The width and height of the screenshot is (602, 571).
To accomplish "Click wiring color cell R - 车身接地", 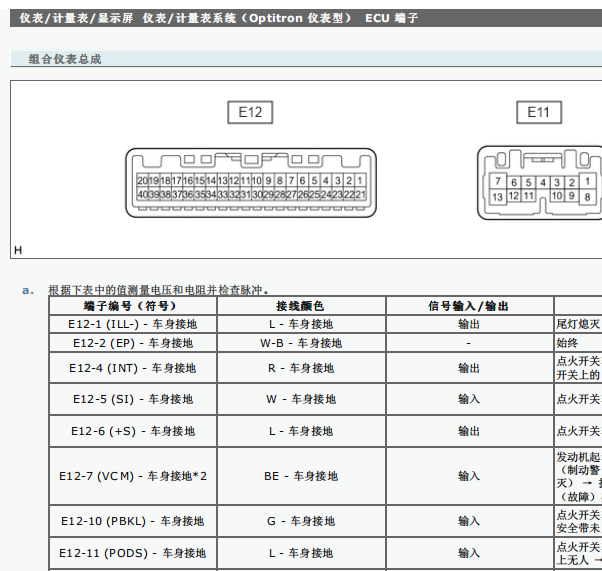I will (x=301, y=368).
